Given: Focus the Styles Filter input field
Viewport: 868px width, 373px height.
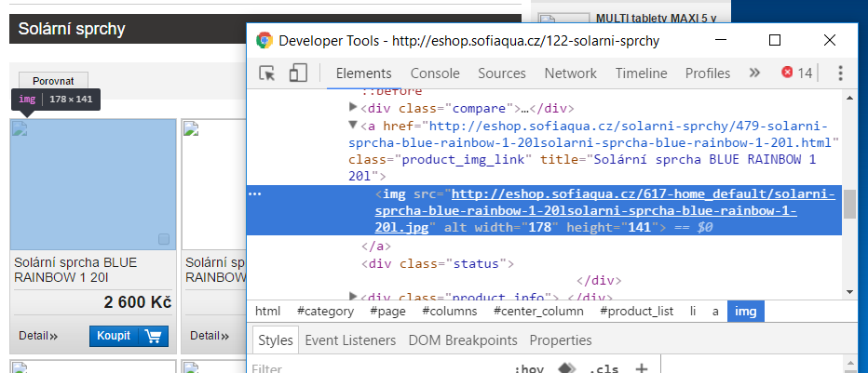Looking at the screenshot, I should [382, 368].
